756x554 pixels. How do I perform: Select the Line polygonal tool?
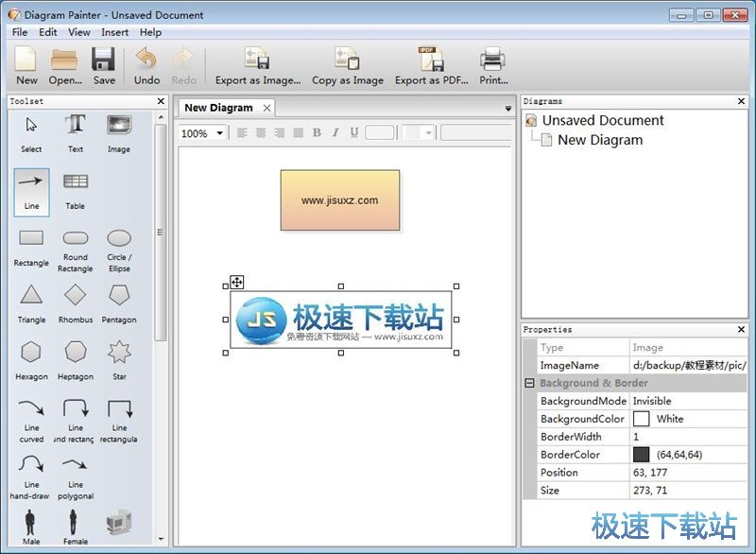pos(76,477)
